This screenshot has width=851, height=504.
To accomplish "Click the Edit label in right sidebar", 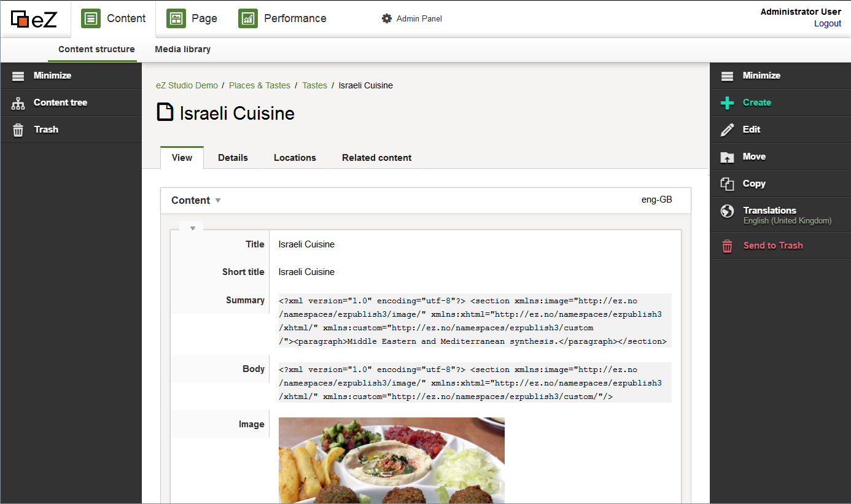I will pyautogui.click(x=752, y=130).
